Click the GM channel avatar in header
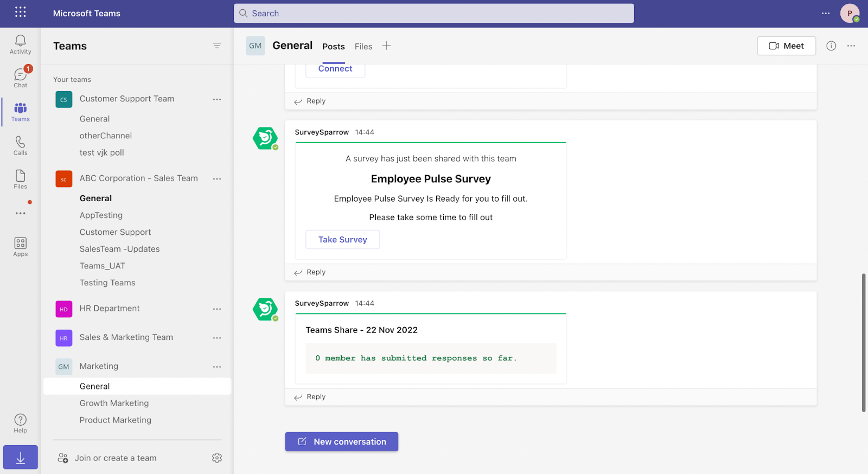The width and height of the screenshot is (868, 474). [x=256, y=46]
